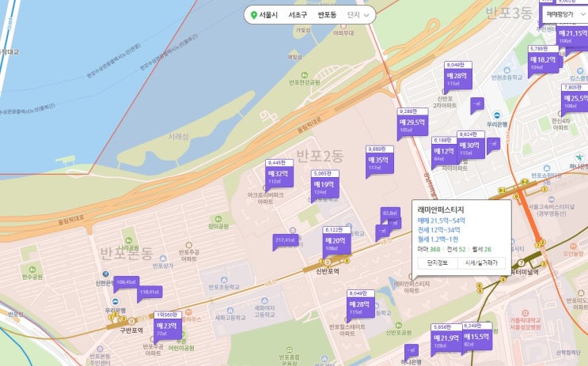Select the 매 30억 115㎡ marker
The width and height of the screenshot is (588, 366).
coord(471,145)
